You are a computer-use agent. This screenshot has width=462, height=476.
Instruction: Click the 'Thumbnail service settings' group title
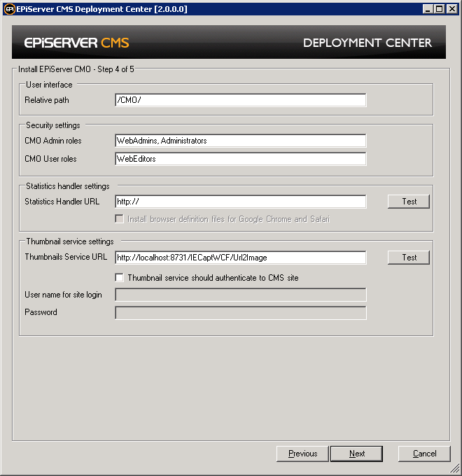click(x=70, y=241)
